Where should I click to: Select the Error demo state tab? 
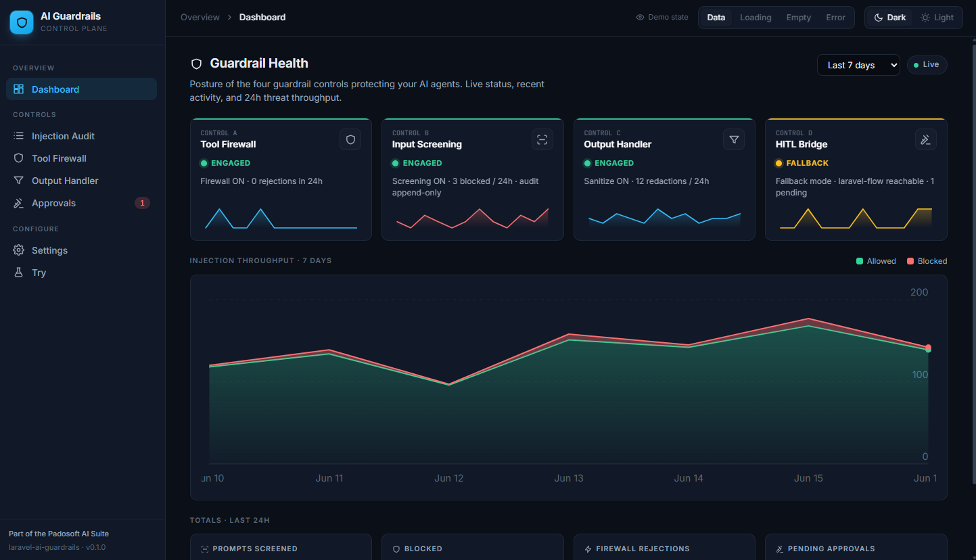point(835,18)
